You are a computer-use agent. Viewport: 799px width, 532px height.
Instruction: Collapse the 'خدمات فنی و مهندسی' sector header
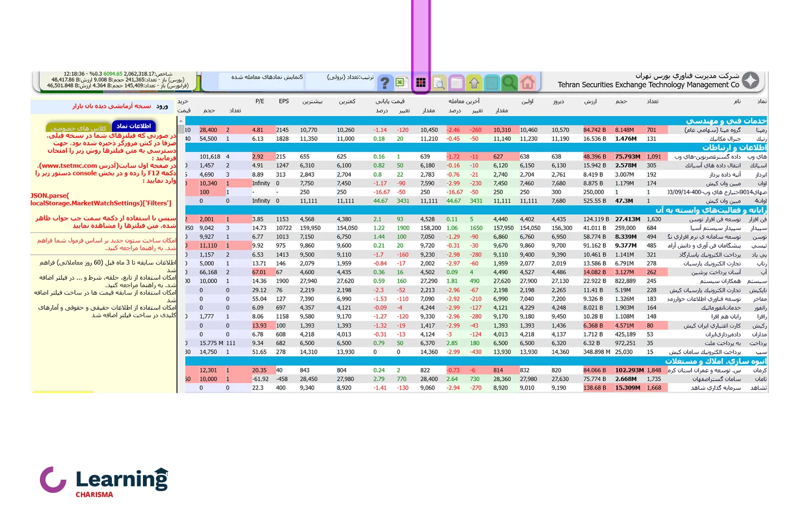point(476,121)
